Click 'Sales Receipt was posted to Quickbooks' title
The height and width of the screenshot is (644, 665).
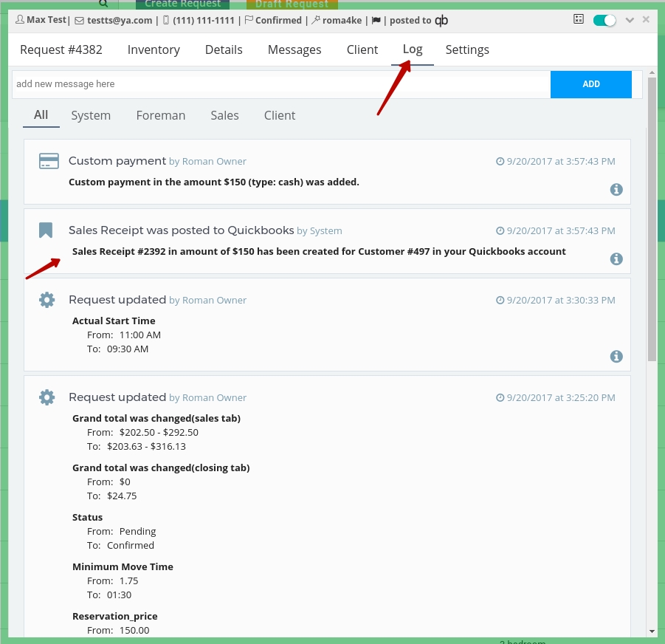click(181, 230)
